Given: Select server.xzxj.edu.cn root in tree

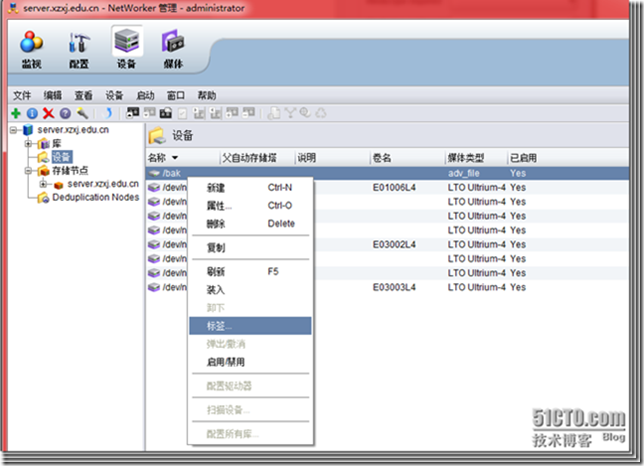Looking at the screenshot, I should click(73, 130).
